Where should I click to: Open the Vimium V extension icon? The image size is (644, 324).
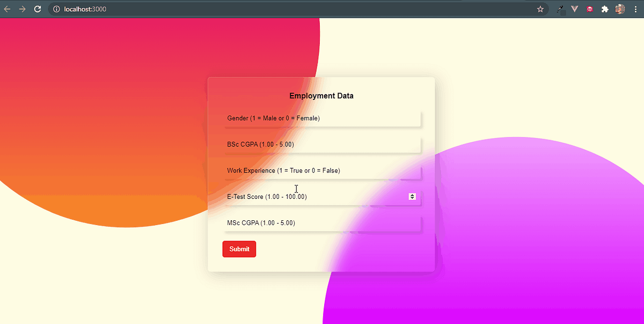click(x=574, y=9)
